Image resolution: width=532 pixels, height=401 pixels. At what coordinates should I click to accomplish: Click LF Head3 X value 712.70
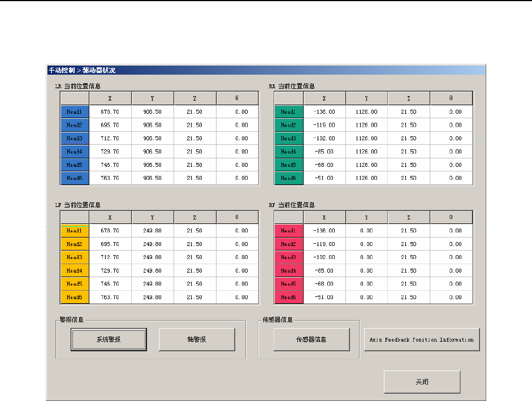click(x=110, y=257)
